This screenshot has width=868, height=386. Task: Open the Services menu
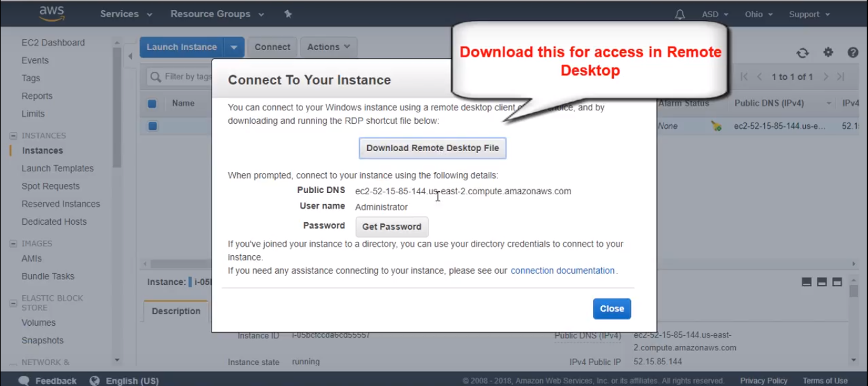[126, 14]
